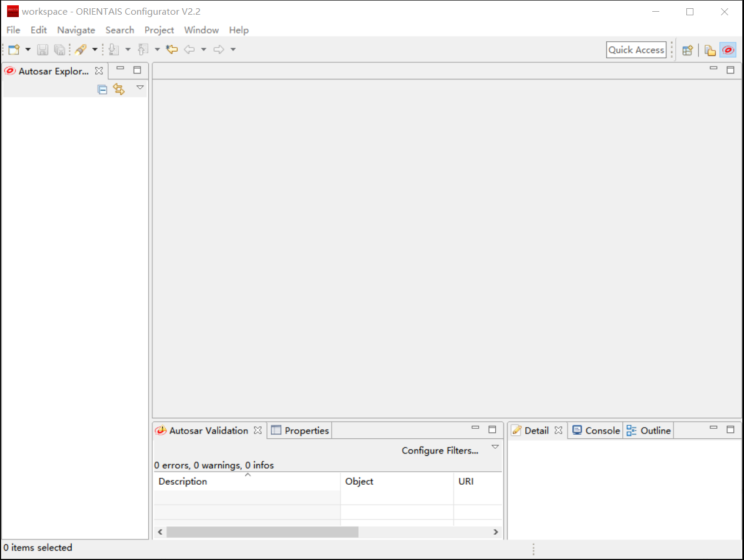The width and height of the screenshot is (744, 560).
Task: Click the Quick Access search field
Action: coord(636,50)
